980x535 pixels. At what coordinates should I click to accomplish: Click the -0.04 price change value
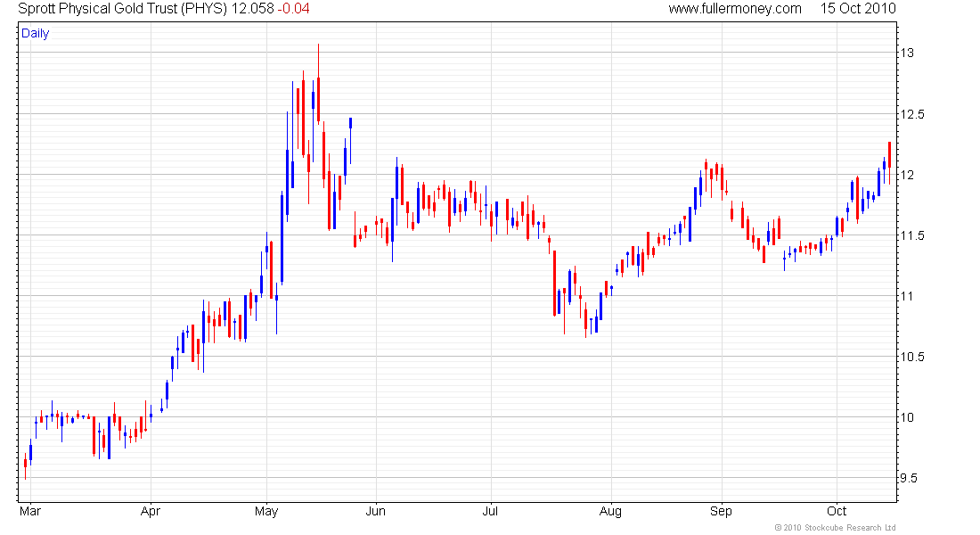pos(294,9)
